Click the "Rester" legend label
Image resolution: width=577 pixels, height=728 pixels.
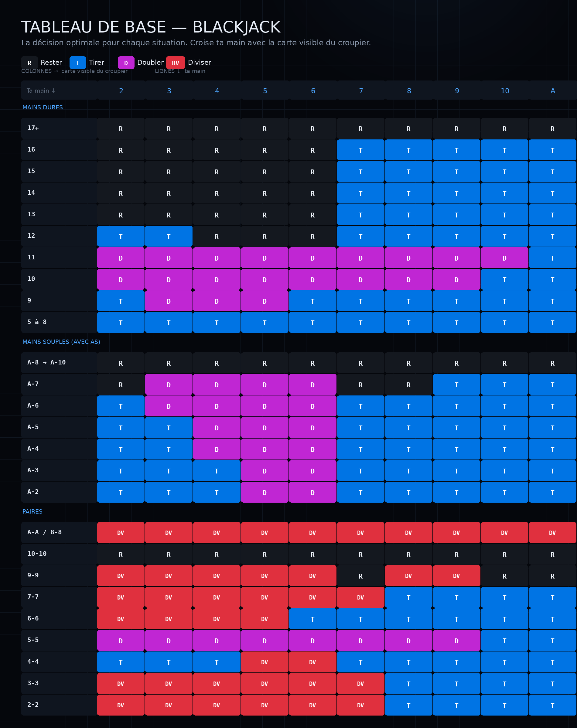(51, 63)
